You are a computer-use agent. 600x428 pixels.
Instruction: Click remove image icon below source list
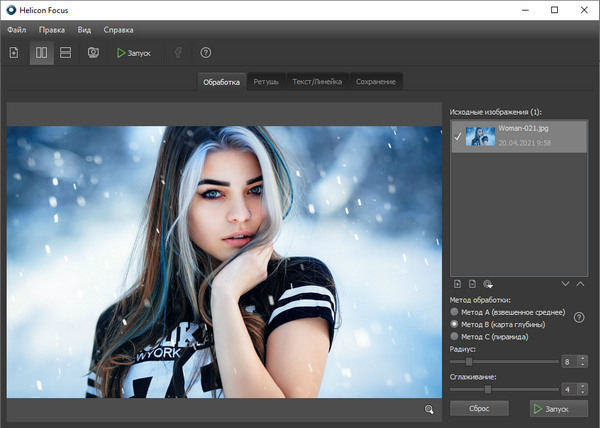pos(472,285)
